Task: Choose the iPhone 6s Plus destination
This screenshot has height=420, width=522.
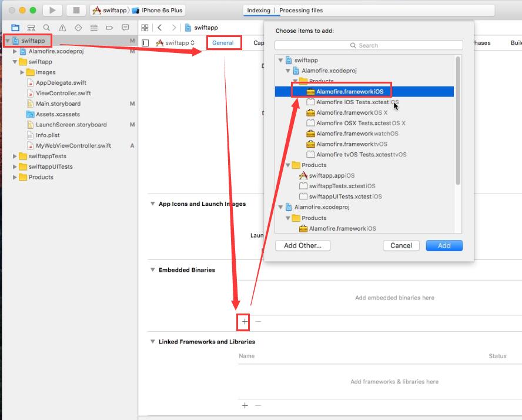Action: tap(158, 11)
